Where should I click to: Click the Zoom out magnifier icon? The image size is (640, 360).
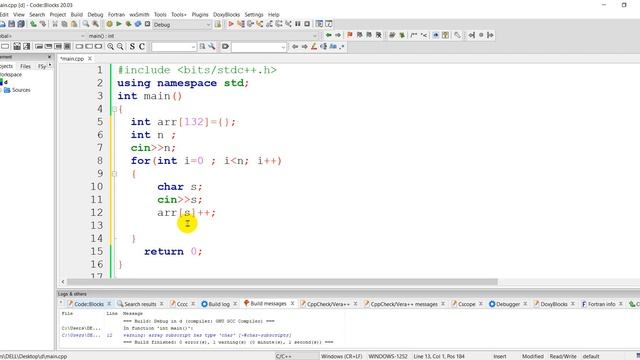120,47
